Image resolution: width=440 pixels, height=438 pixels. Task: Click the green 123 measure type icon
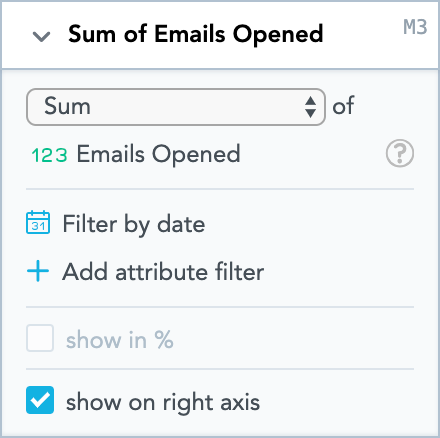click(x=49, y=155)
